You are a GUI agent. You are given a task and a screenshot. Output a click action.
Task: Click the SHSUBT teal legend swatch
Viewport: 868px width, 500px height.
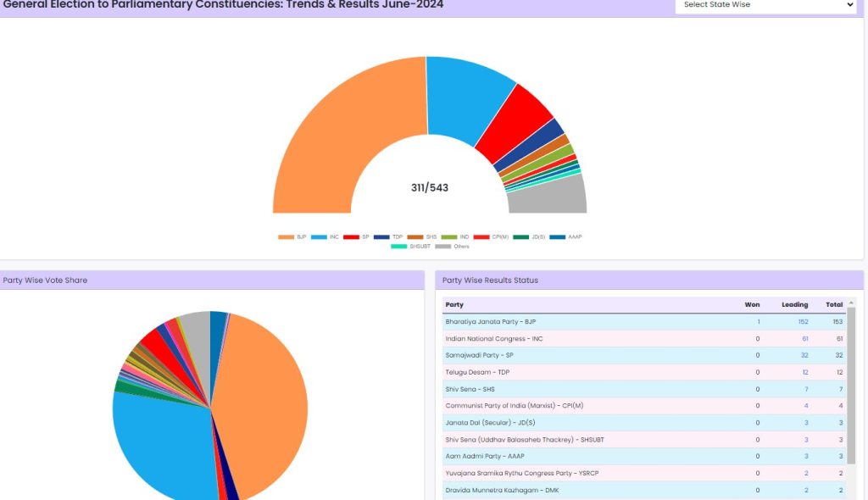(398, 247)
